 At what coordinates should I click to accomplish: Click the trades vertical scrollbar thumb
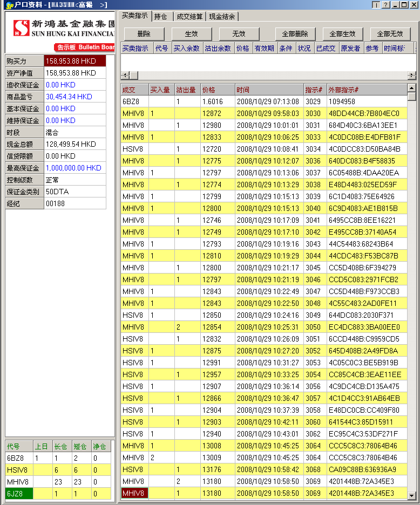point(411,96)
